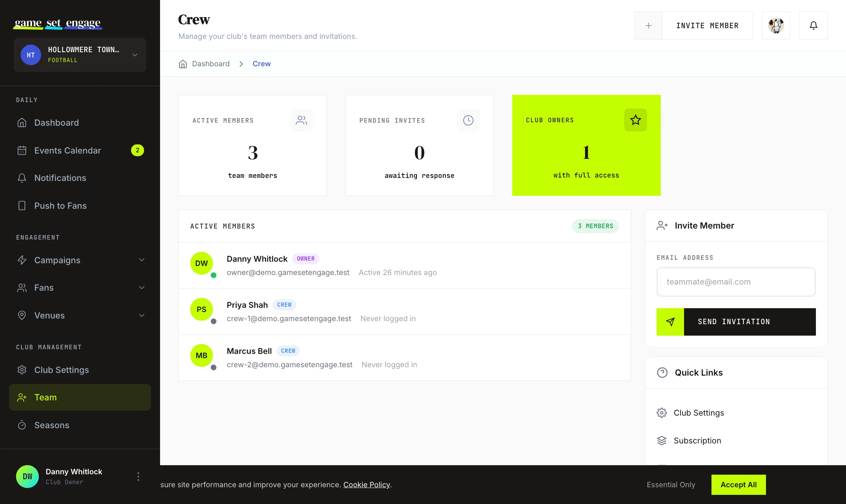Viewport: 846px width, 504px height.
Task: Click the paper plane send icon
Action: pos(670,322)
